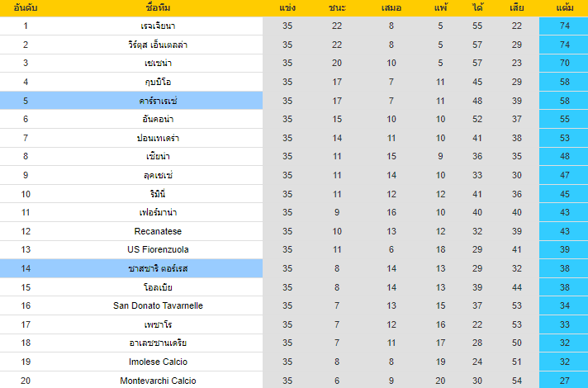Viewport: 588px width, 388px height.
Task: Open the Imolese Calcio team entry
Action: [x=158, y=362]
